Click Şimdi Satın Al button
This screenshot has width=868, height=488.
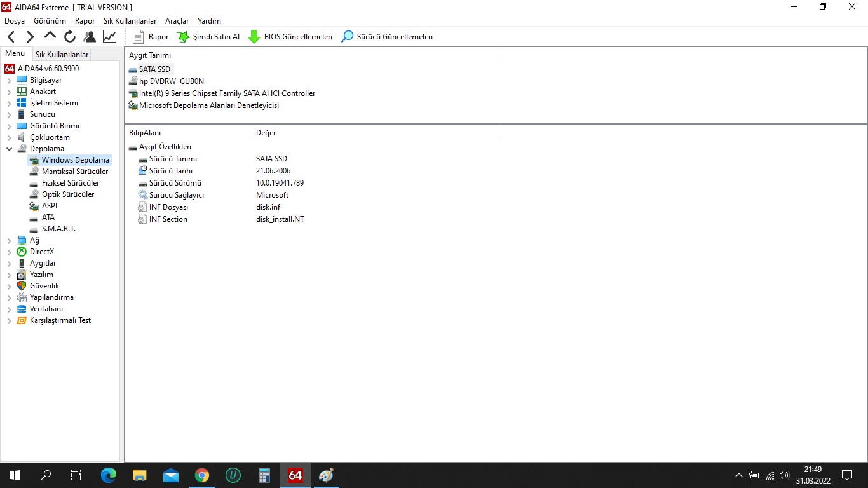[x=208, y=37]
